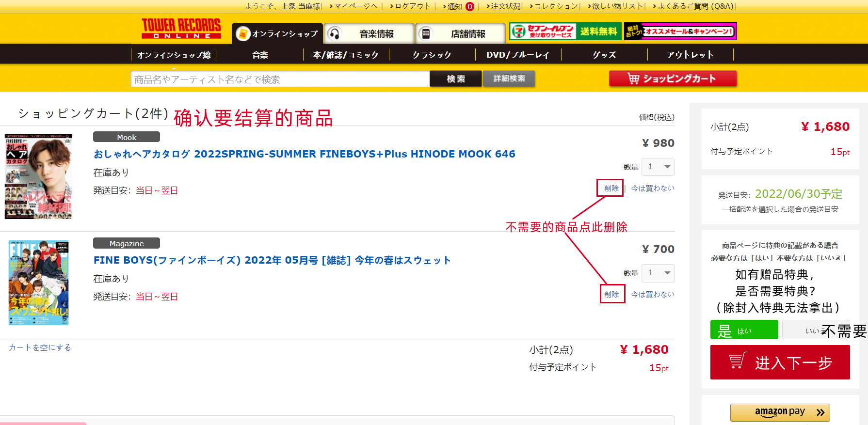Delete FINE BOYS magazine via 削除
Image resolution: width=868 pixels, height=425 pixels.
611,294
